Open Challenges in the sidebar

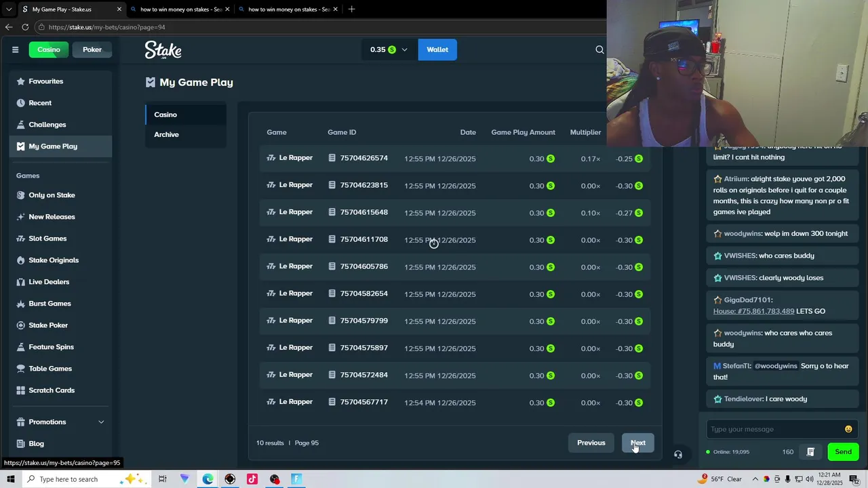click(61, 125)
